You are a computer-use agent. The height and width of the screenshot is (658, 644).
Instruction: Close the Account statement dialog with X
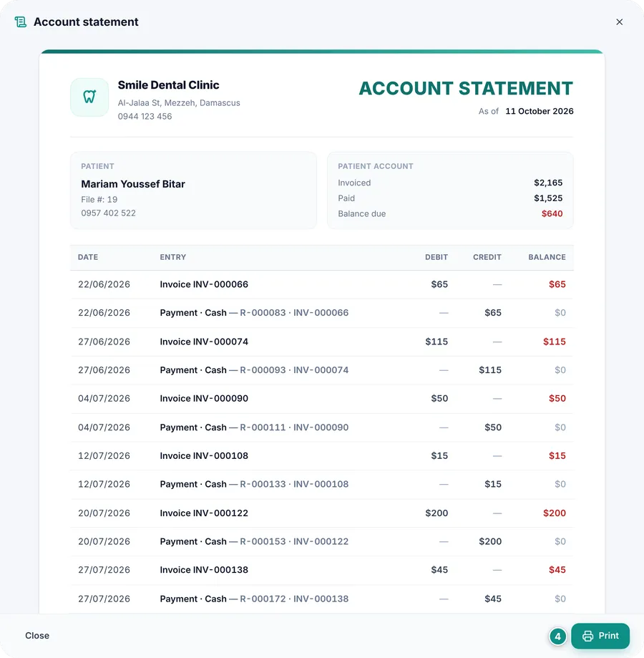tap(619, 21)
